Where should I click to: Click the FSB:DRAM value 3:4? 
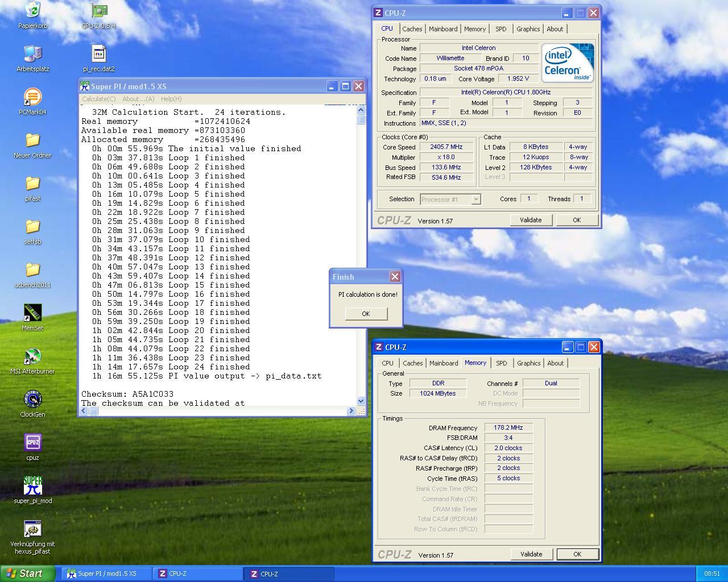pos(508,438)
